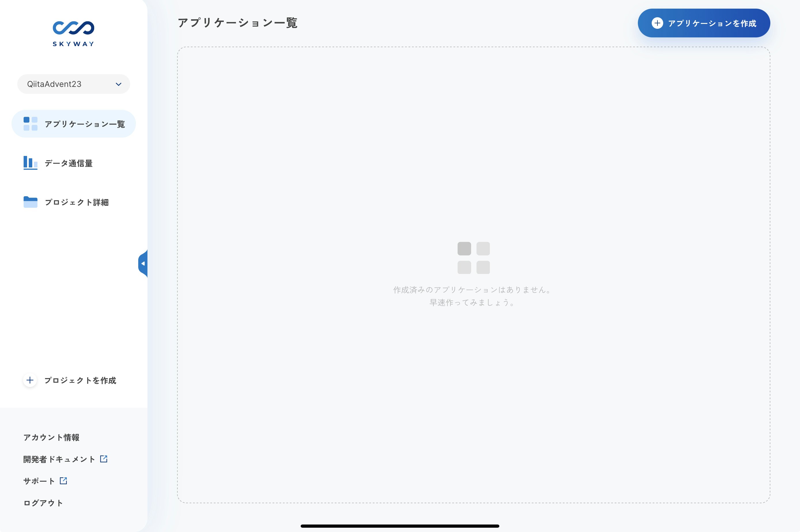Viewport: 800px width, 532px height.
Task: Click plus icon inside アプリケーションを作成 button
Action: tap(657, 23)
